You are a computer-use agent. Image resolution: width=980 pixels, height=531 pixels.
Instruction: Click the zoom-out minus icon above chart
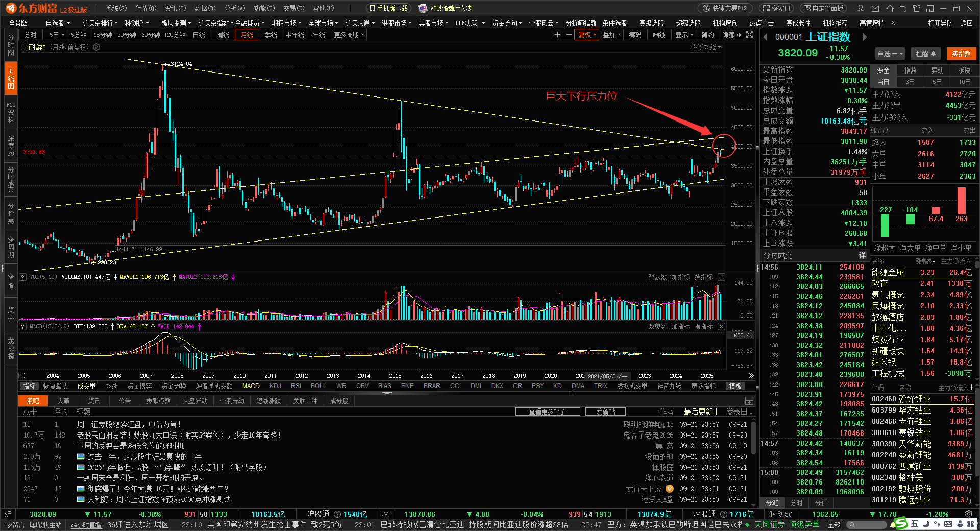coord(569,35)
